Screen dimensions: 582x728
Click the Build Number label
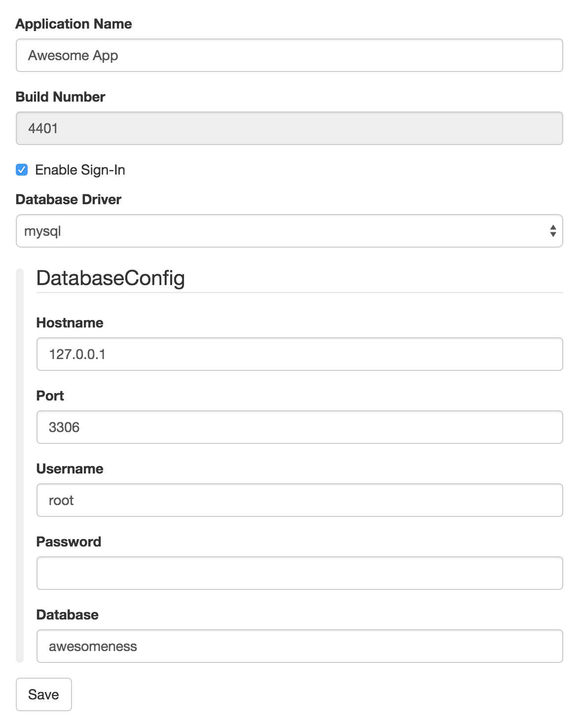(61, 97)
